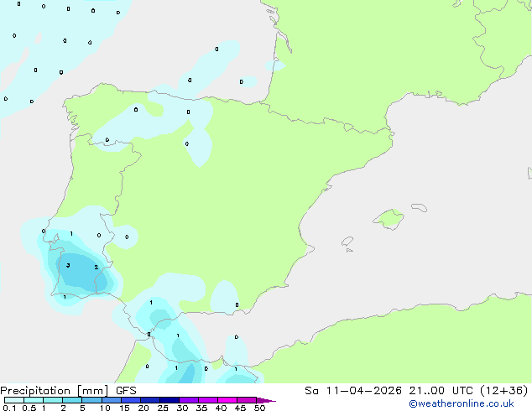The image size is (532, 411).
Task: Click the '50' legend scale label
Action: [259, 408]
